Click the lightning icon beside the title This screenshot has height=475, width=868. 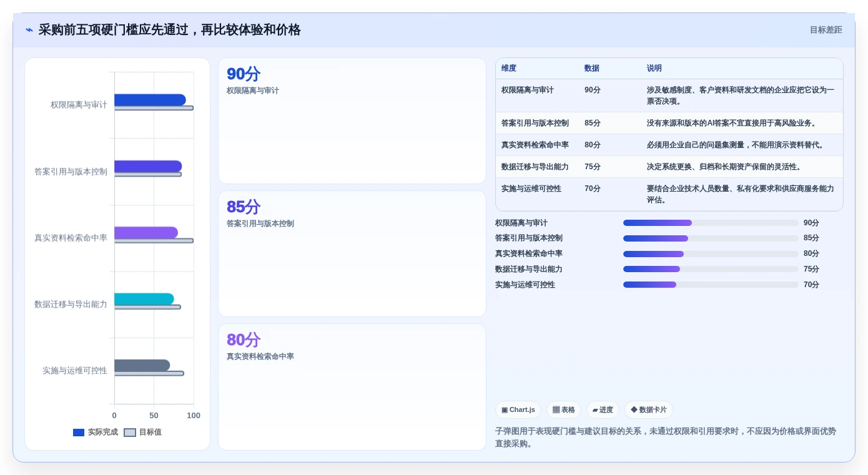pyautogui.click(x=29, y=30)
